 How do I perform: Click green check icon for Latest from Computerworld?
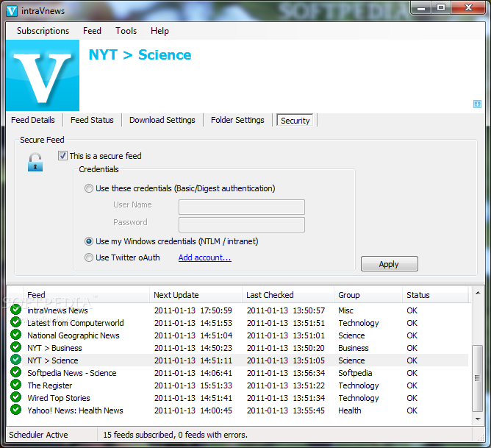[15, 322]
